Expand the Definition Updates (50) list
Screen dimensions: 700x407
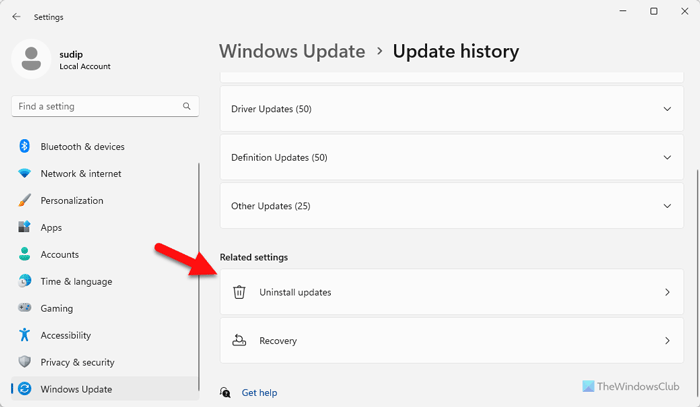(667, 157)
